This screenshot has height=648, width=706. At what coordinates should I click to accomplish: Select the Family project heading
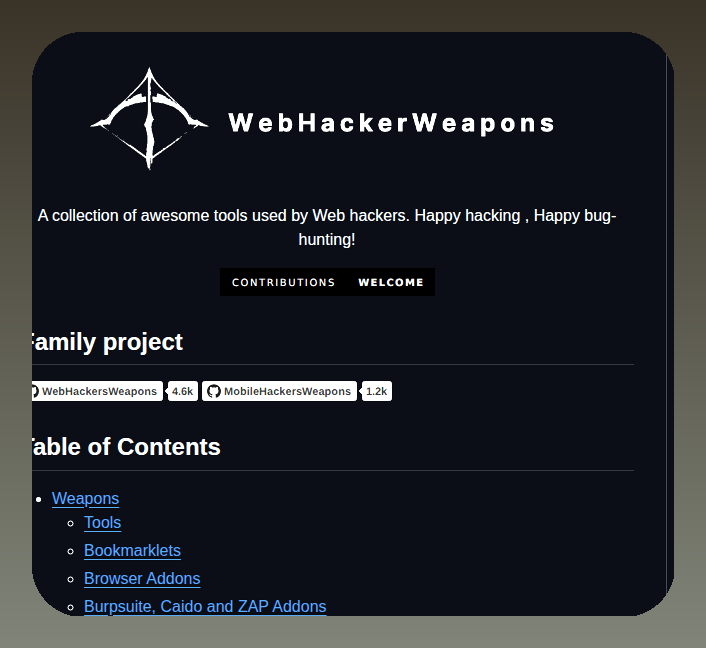(x=107, y=342)
